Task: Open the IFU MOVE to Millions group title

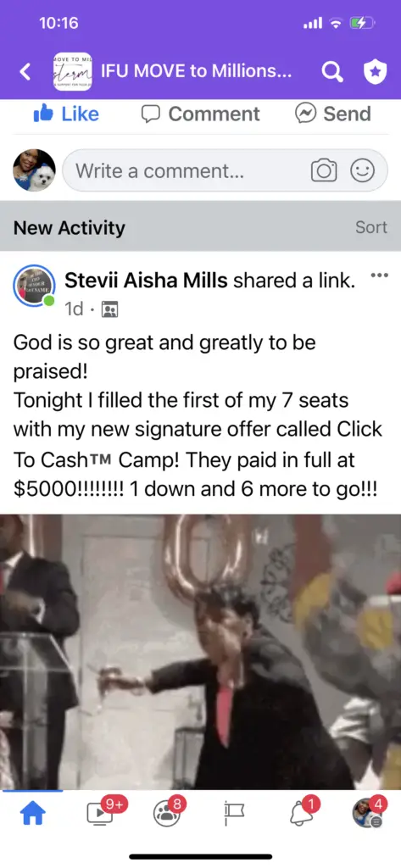Action: click(196, 72)
